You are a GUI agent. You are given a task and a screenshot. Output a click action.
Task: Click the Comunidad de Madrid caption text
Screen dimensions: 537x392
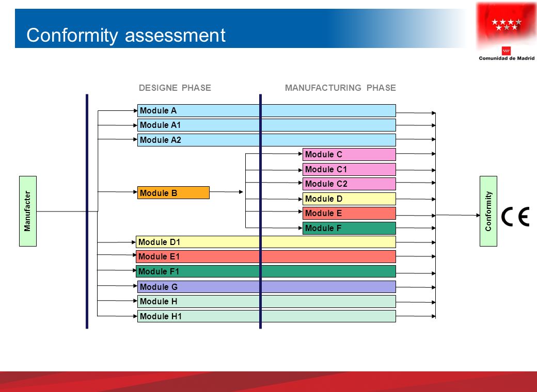point(507,58)
